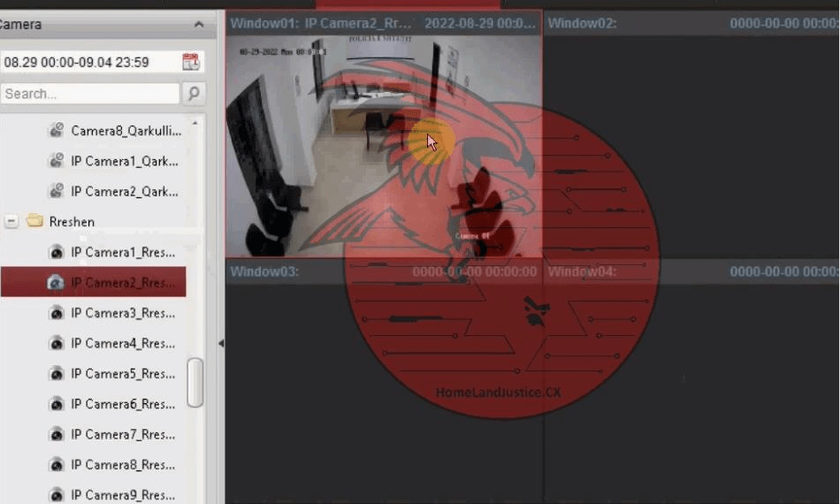The image size is (840, 504).
Task: Collapse the Camera panel with the chevron
Action: 198,25
